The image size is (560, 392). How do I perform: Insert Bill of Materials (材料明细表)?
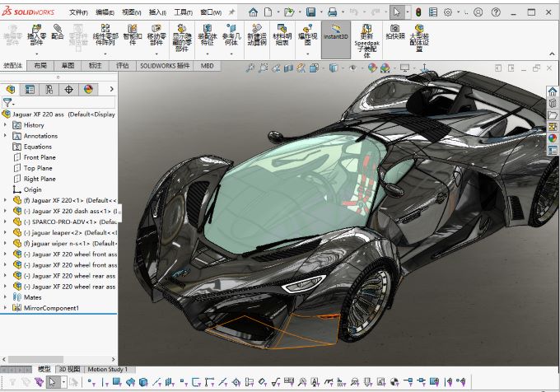pyautogui.click(x=282, y=35)
